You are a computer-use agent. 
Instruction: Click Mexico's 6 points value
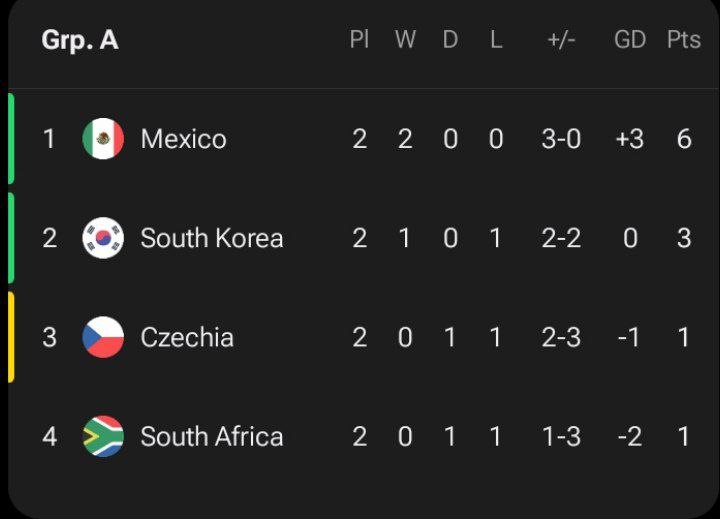pyautogui.click(x=684, y=139)
